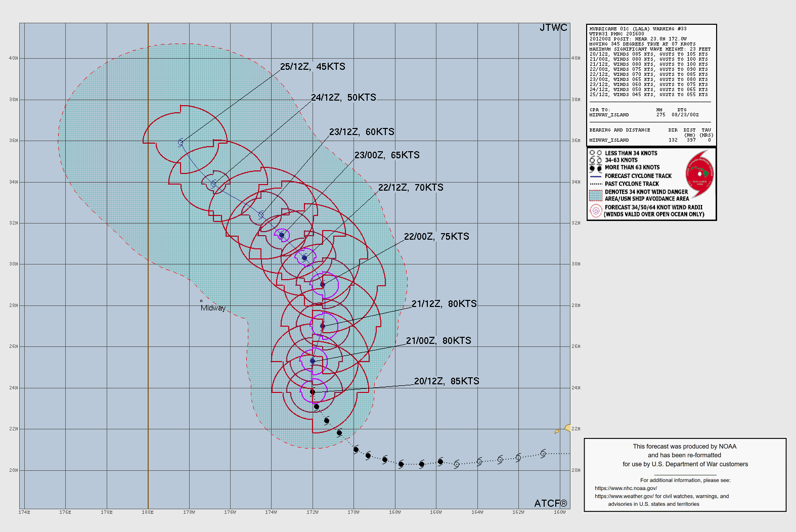The image size is (796, 532).
Task: Click "This forecast was produced by NOAA" text
Action: (x=685, y=447)
